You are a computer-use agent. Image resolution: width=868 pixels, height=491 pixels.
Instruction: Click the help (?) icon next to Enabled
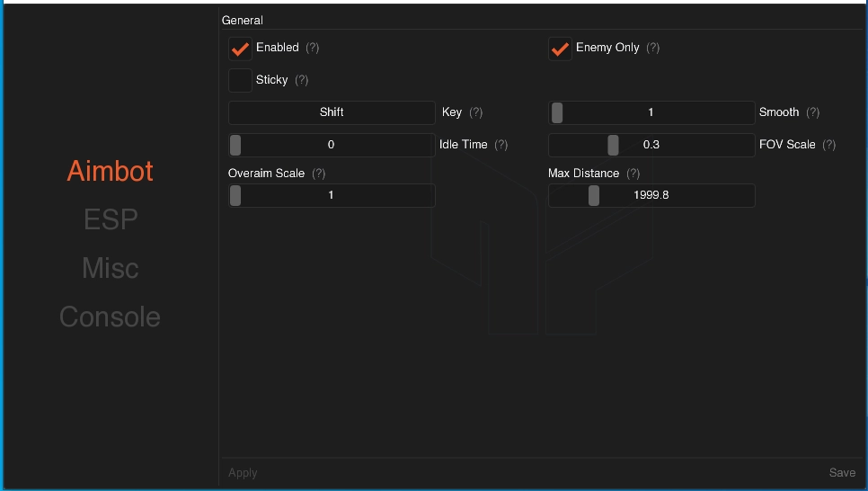(x=312, y=48)
